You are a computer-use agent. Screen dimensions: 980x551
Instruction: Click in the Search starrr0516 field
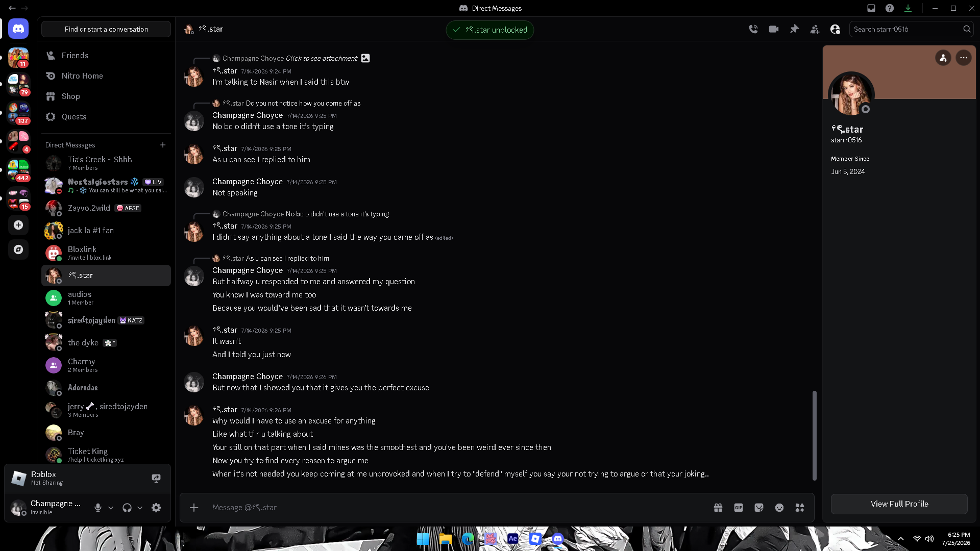pyautogui.click(x=911, y=29)
